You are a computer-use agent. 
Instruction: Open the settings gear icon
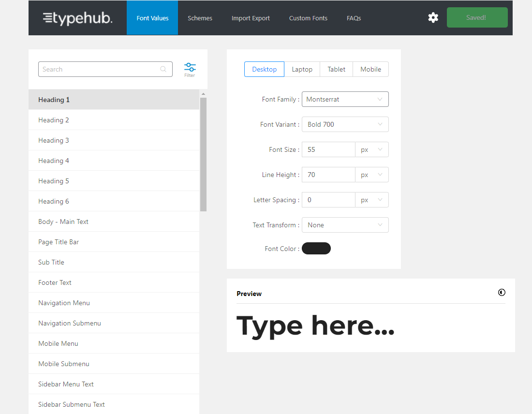tap(433, 17)
